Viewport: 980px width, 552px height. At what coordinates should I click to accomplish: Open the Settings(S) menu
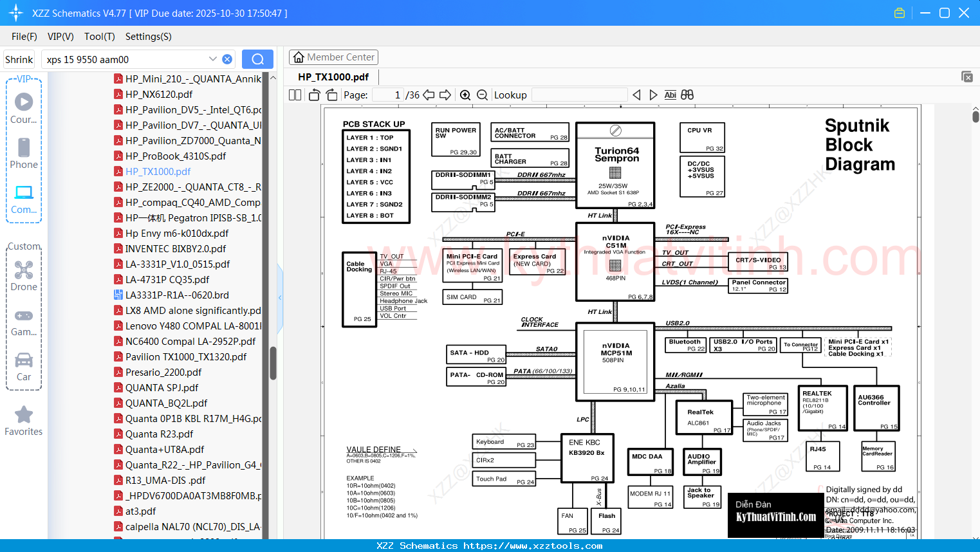tap(149, 37)
